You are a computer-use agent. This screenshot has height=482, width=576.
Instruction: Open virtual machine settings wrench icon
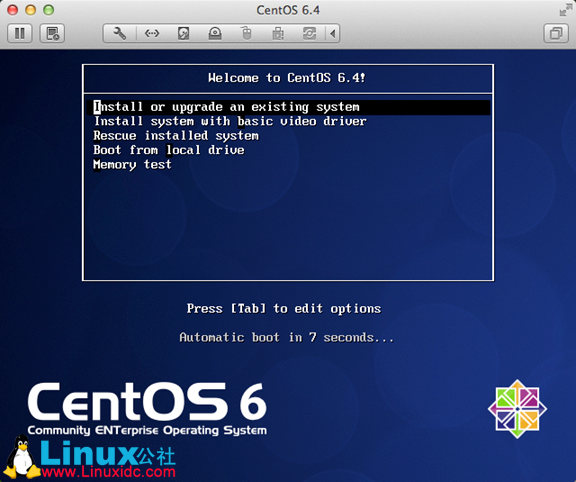click(119, 33)
